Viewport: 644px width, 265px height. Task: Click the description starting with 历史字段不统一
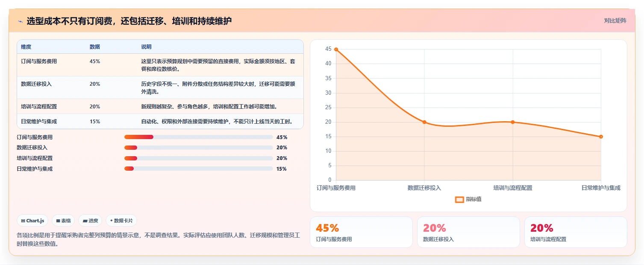click(218, 87)
